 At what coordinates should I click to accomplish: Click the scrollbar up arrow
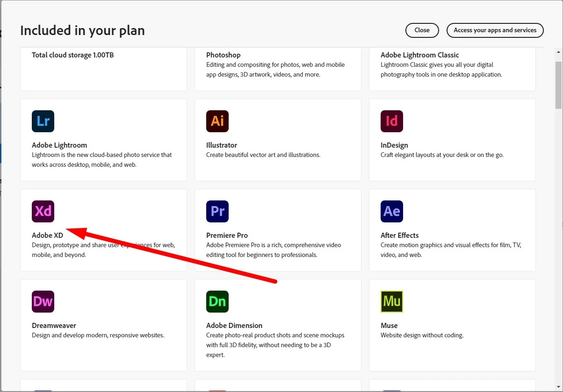[x=559, y=51]
